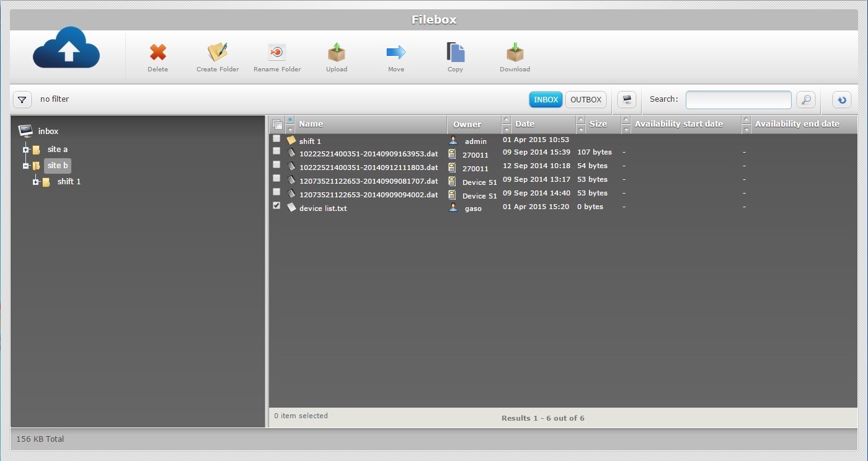The image size is (868, 461).
Task: Focus the Search input field
Action: pos(738,99)
